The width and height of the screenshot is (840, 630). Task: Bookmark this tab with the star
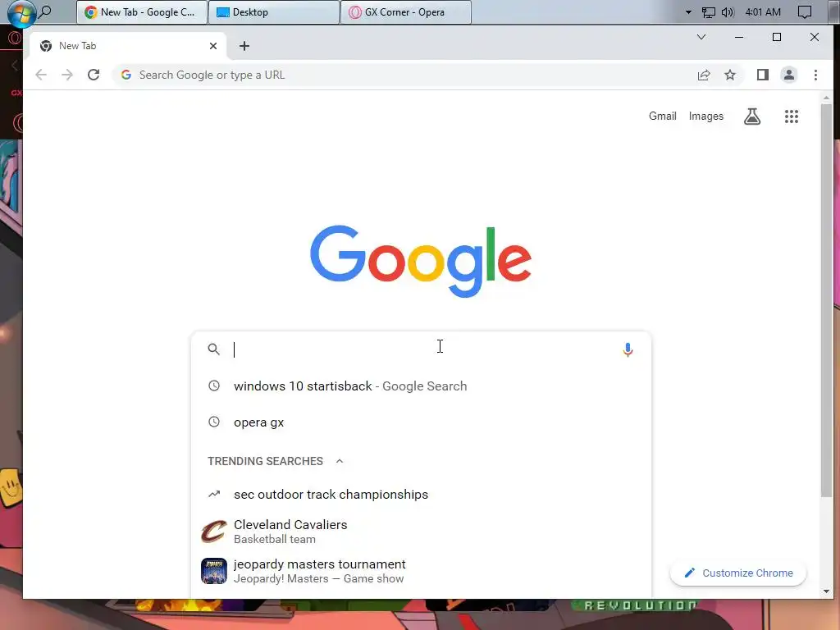[730, 75]
